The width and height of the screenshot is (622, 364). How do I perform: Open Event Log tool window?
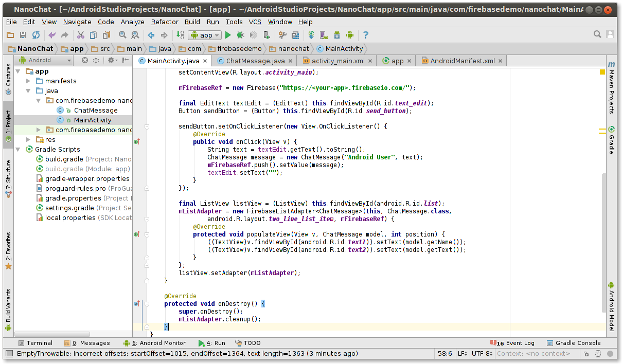coord(512,343)
